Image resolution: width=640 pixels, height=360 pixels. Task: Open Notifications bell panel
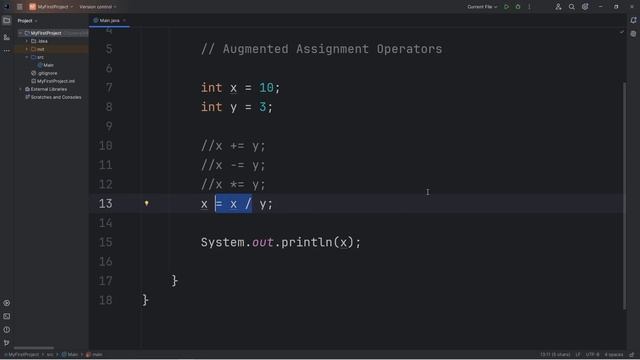pos(633,20)
